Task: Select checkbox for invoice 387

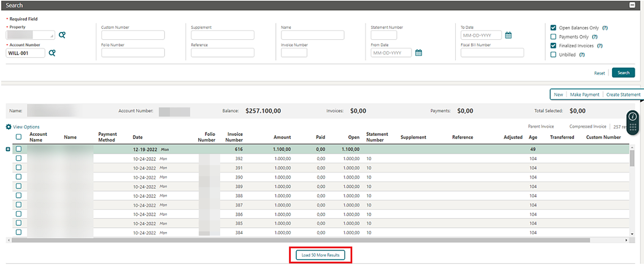Action: (x=18, y=204)
